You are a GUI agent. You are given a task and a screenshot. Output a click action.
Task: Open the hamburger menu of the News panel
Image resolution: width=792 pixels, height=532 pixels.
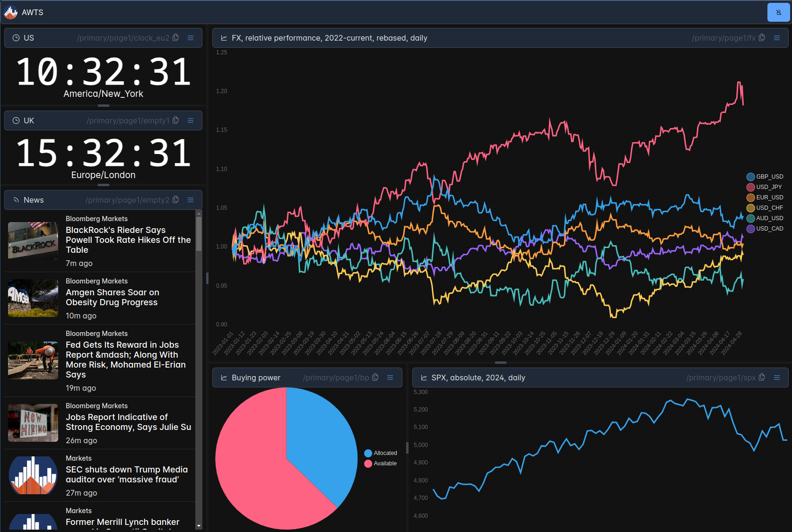[x=191, y=199]
